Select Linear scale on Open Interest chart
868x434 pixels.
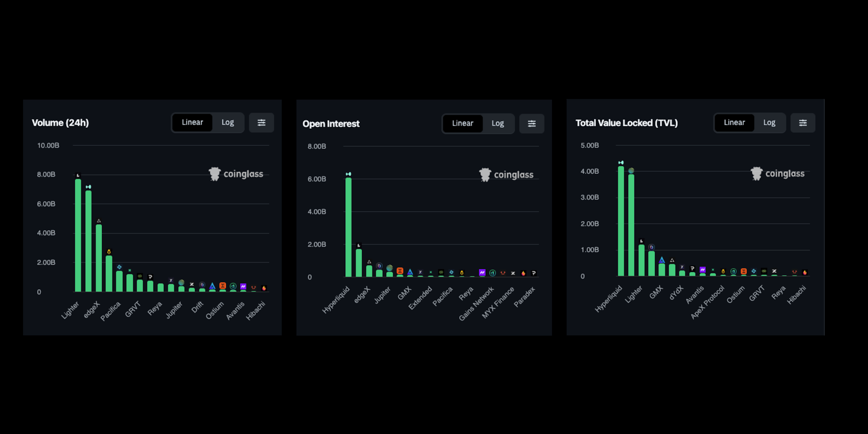[463, 124]
